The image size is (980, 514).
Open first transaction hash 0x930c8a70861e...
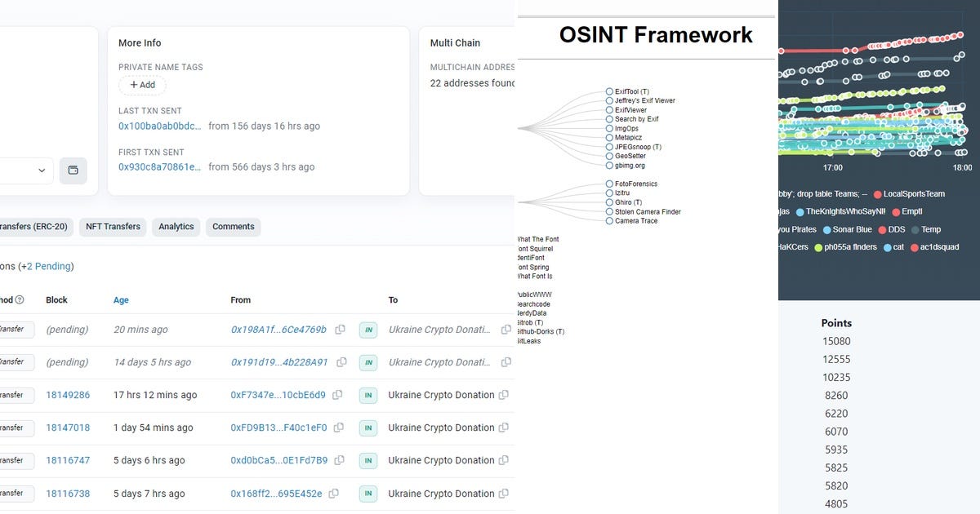tap(160, 166)
